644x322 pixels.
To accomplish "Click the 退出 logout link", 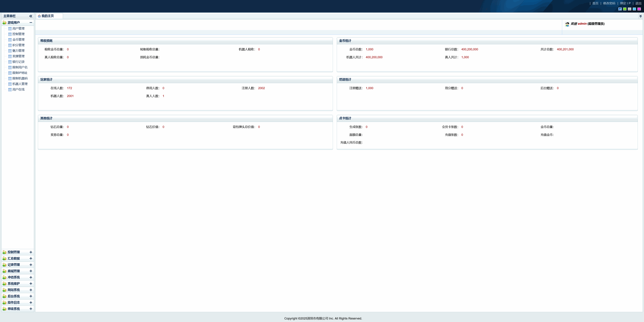I will point(638,3).
